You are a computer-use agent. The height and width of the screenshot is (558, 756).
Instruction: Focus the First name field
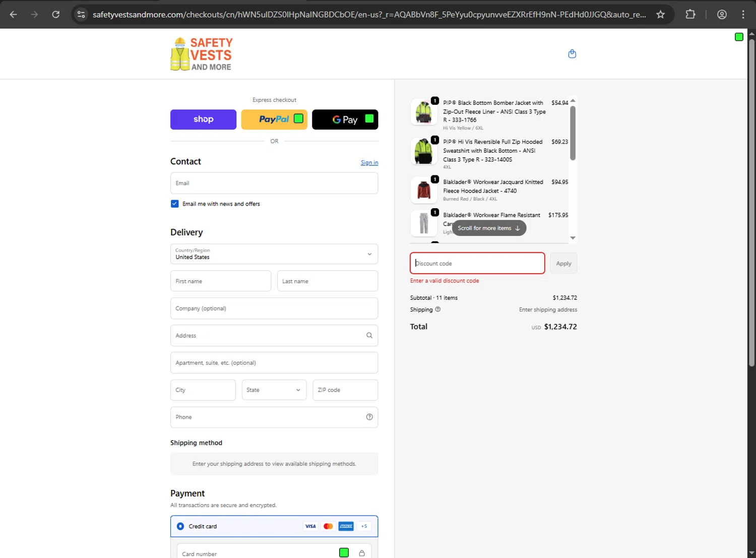click(221, 281)
